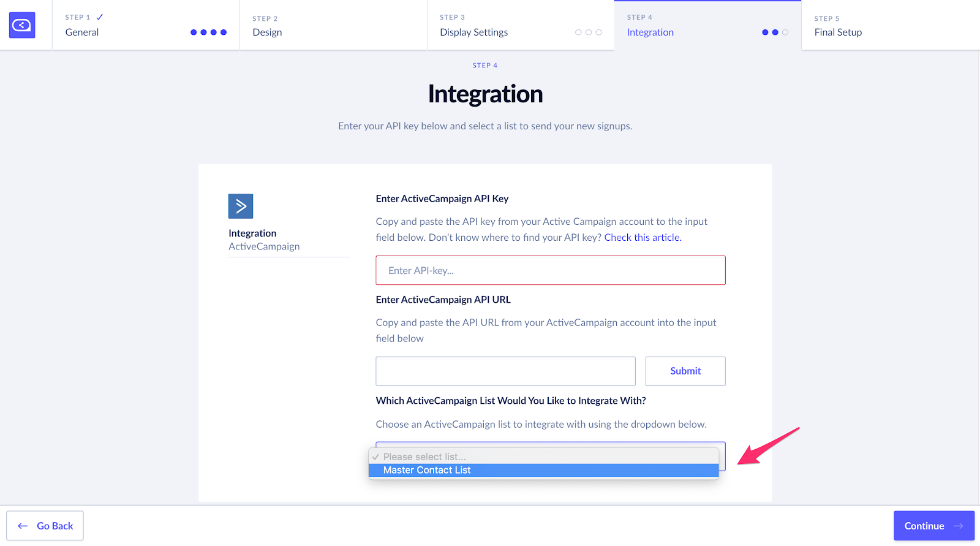Click the 'Enter your API key below' subtitle
Screen dimensions: 980x546
(x=485, y=126)
